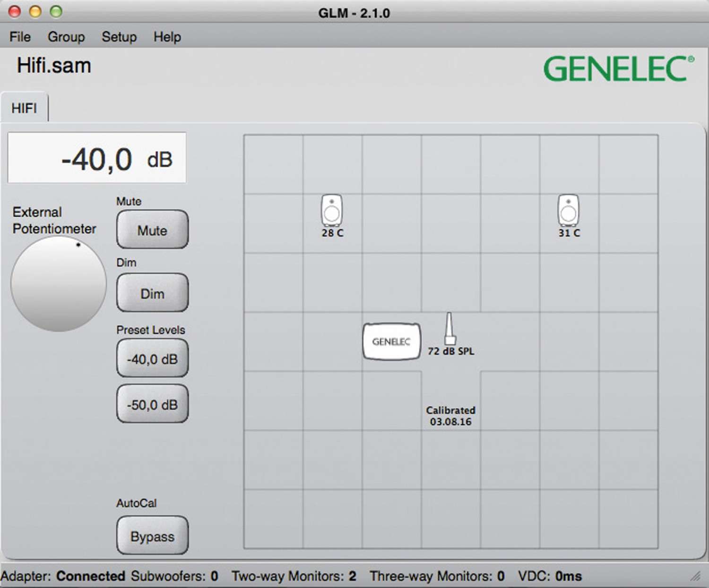Click the GENELEC logo in the header

tap(619, 69)
